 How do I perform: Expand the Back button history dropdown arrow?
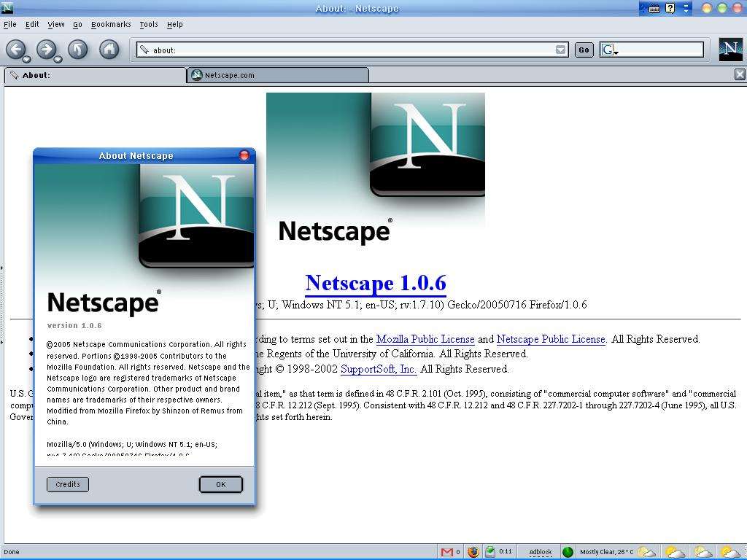26,59
